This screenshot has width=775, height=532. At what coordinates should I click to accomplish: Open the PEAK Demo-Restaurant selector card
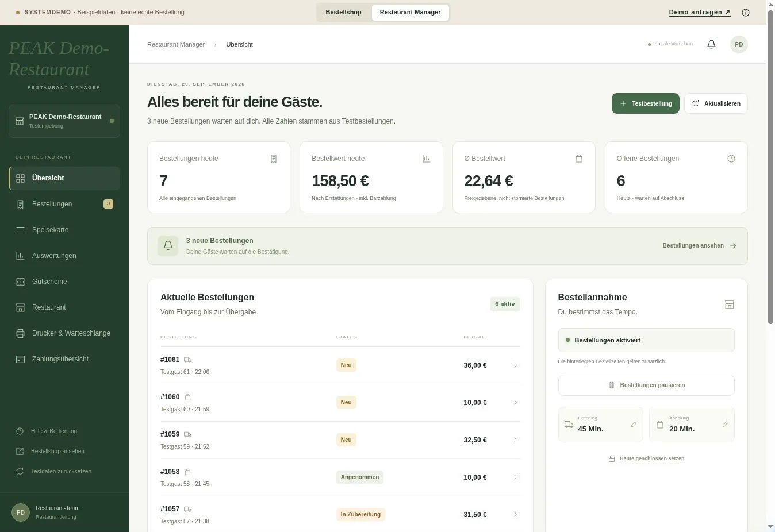point(64,121)
